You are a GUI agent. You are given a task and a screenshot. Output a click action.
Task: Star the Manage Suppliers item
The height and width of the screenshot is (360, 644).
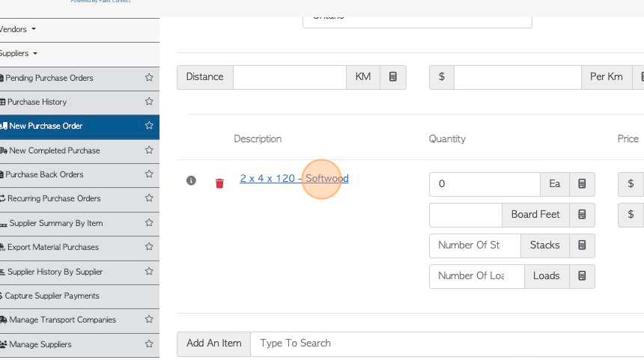[149, 344]
